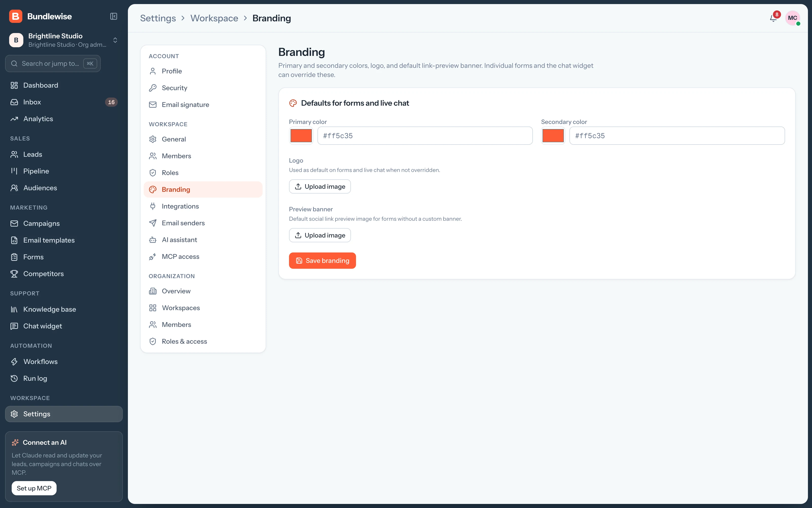
Task: Open Organization Overview page
Action: click(x=203, y=291)
